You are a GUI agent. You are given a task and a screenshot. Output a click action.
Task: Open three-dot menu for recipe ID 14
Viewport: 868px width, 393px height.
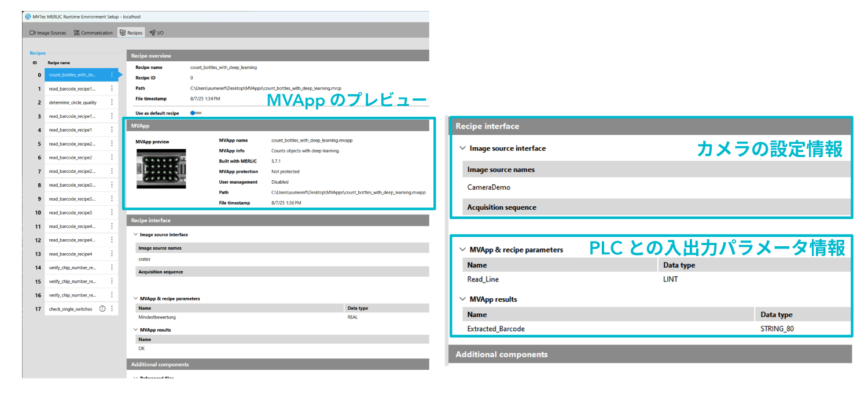click(x=112, y=268)
